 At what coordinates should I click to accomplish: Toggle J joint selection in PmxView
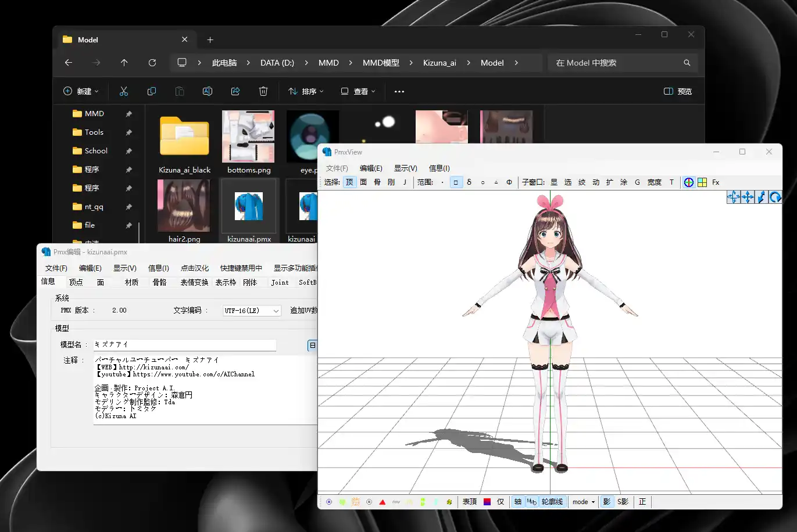coord(405,182)
